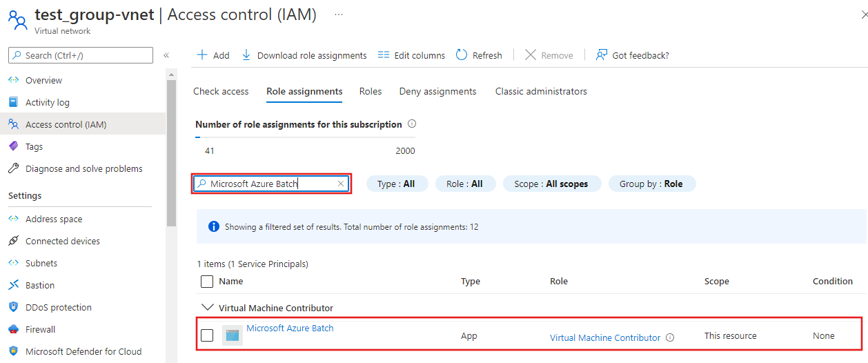This screenshot has height=363, width=868.
Task: Collapse the Virtual Machine Contributor group
Action: [x=206, y=308]
